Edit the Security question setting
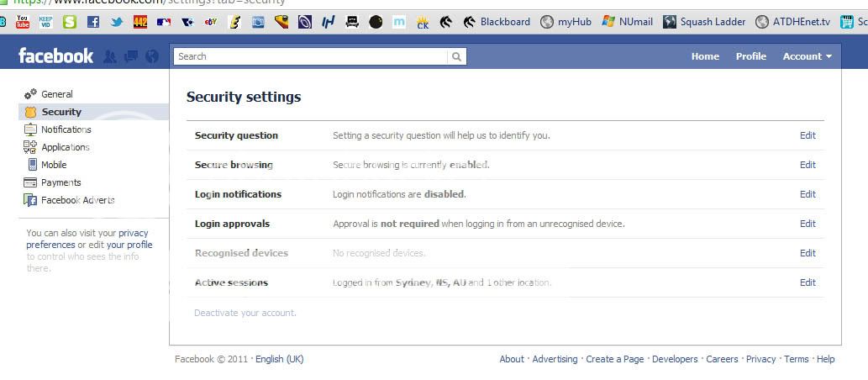Screen dimensions: 868x380 (808, 135)
